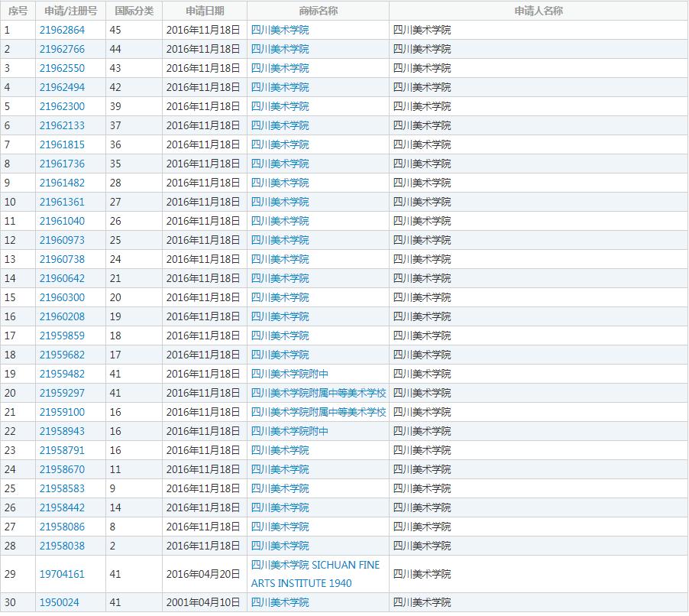Viewport: 689px width, 616px height.
Task: Click trademark name link in row 10
Action: click(280, 202)
